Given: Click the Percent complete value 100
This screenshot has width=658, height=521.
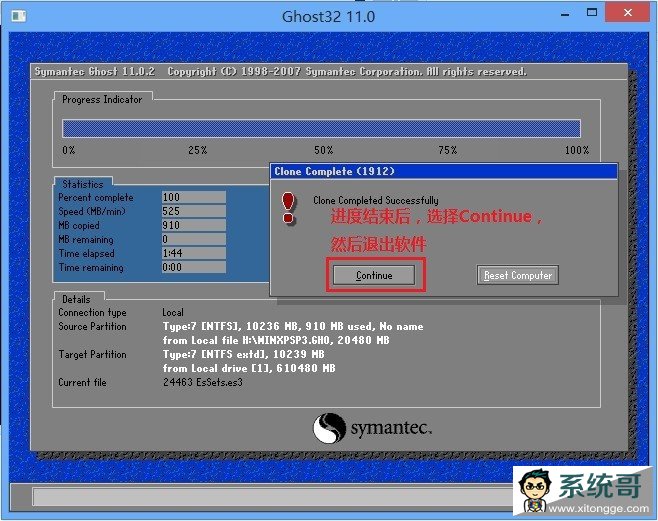Looking at the screenshot, I should 194,197.
